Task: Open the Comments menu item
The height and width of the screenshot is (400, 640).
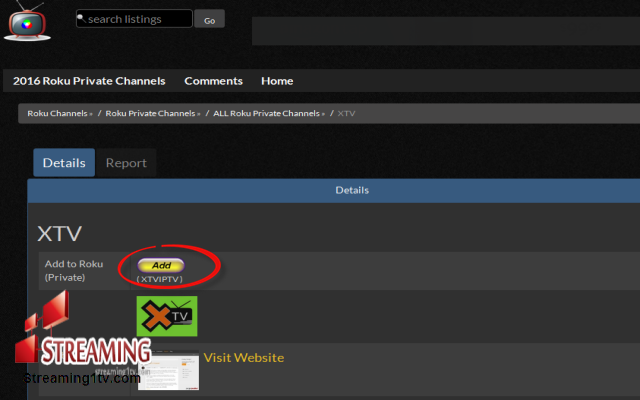Action: [x=213, y=81]
